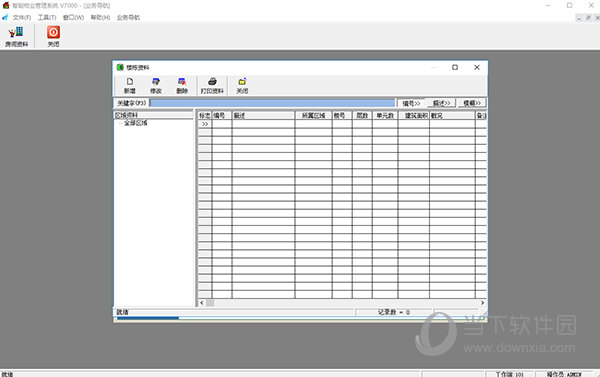600x377 pixels.
Task: Open the 帮助(H) menu
Action: point(100,18)
